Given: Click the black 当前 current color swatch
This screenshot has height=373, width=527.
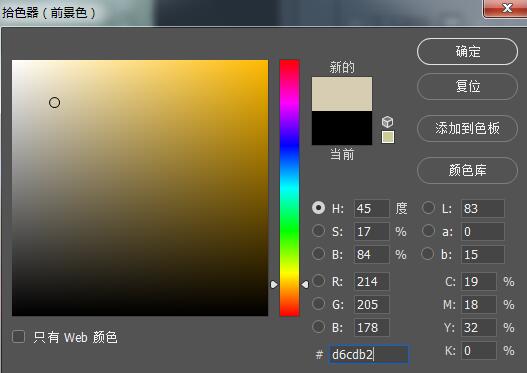Looking at the screenshot, I should [x=342, y=128].
